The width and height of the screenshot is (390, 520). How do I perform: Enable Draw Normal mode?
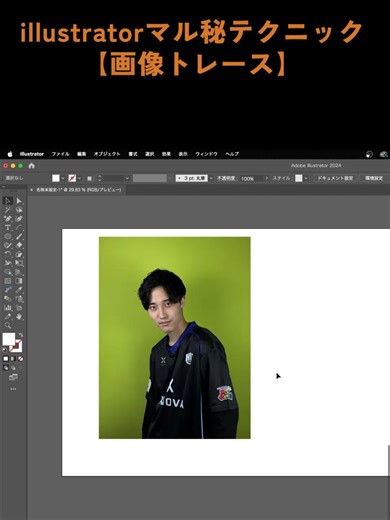6,368
